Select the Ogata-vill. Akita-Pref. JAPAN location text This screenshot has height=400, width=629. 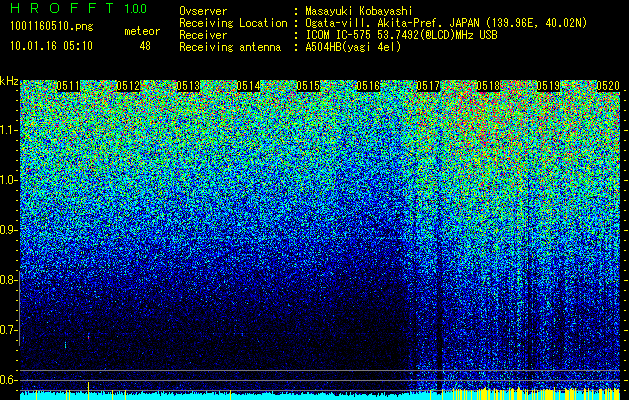tap(446, 23)
